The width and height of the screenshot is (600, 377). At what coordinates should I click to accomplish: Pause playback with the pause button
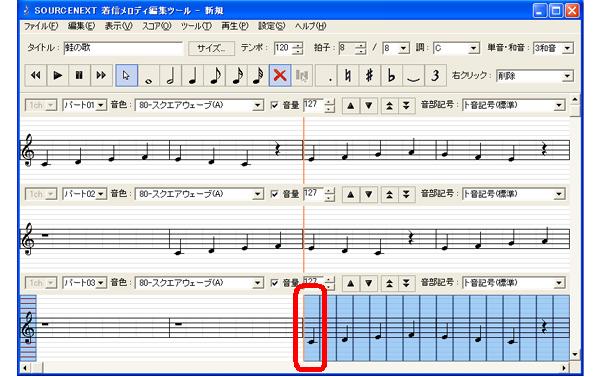point(79,75)
